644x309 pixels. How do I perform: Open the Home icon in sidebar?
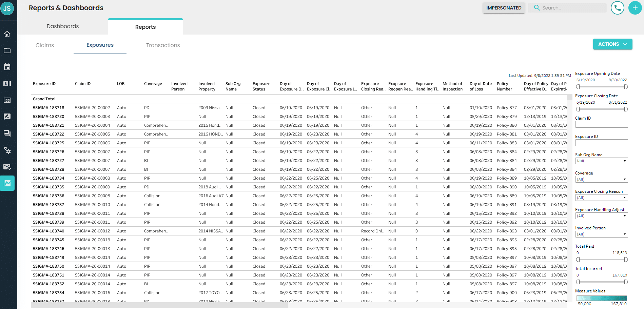(x=7, y=34)
